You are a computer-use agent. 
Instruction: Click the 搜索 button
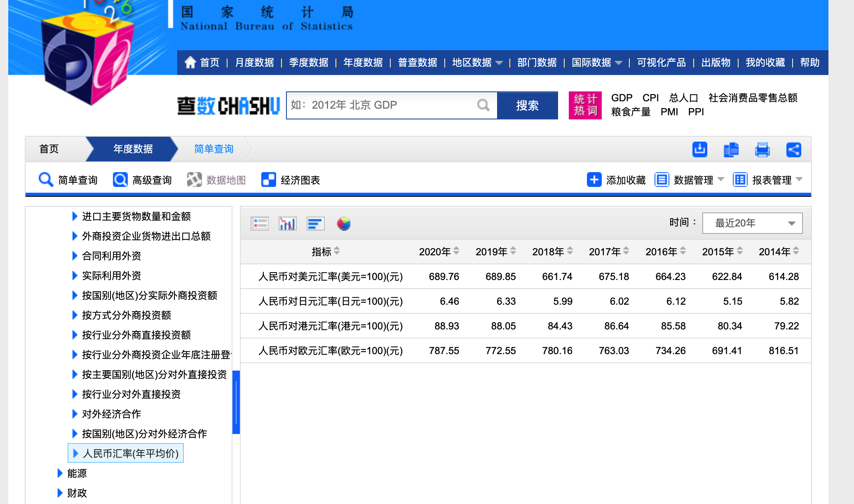[x=527, y=105]
